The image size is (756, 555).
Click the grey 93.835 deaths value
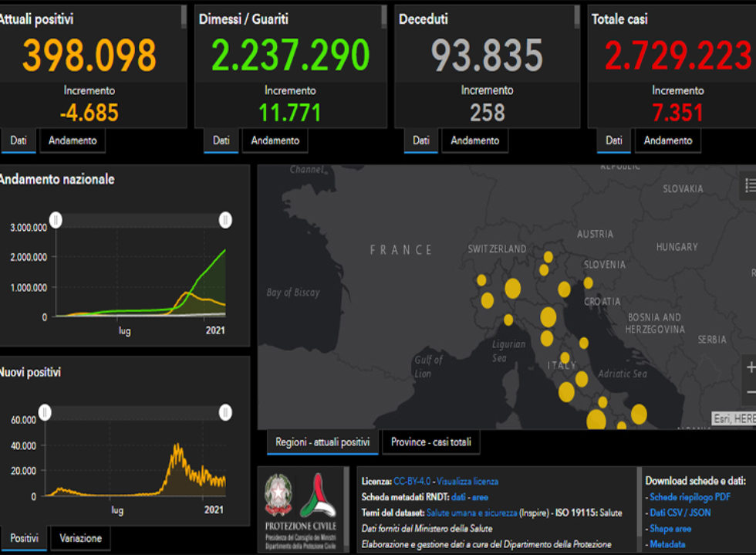tap(487, 56)
